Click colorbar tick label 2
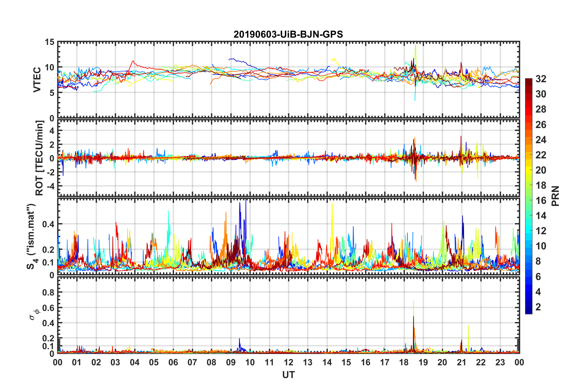This screenshot has height=392, width=577. coord(538,307)
